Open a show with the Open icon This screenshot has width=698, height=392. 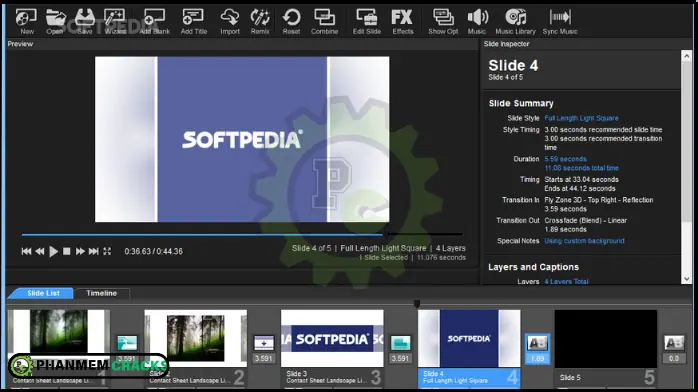(55, 21)
